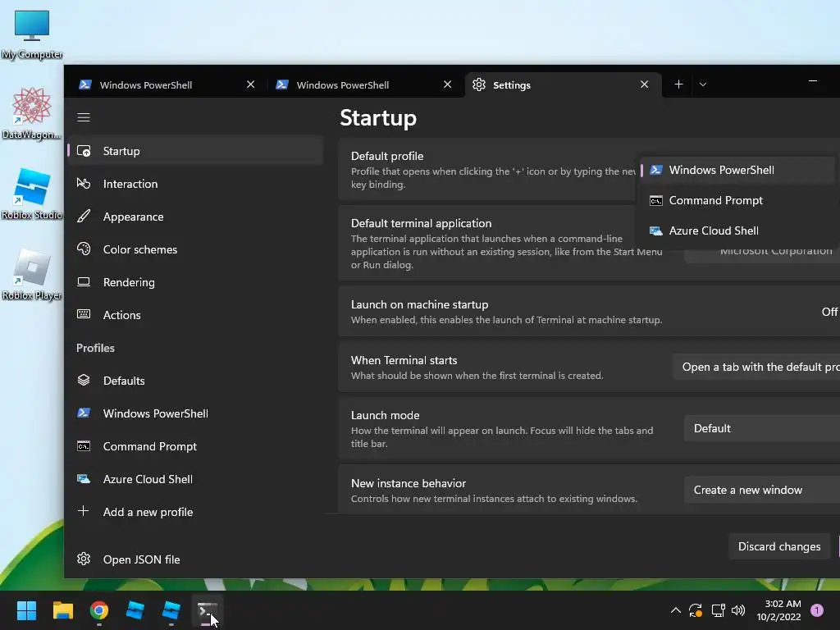Image resolution: width=840 pixels, height=630 pixels.
Task: Show hidden system tray icons
Action: point(676,610)
